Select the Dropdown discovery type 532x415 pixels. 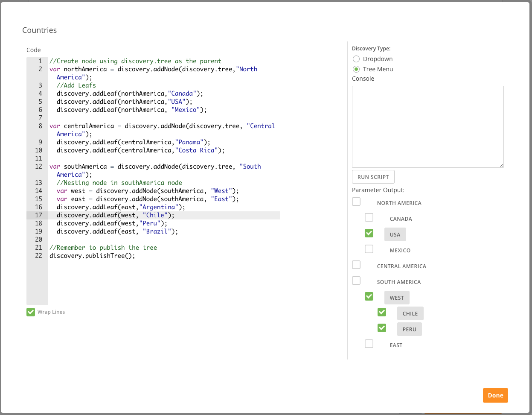click(x=356, y=59)
